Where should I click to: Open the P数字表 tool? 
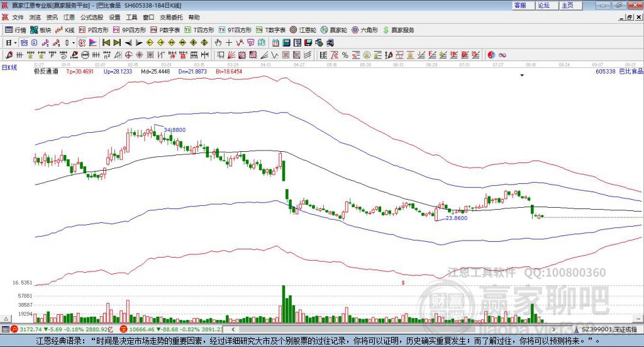(x=165, y=30)
